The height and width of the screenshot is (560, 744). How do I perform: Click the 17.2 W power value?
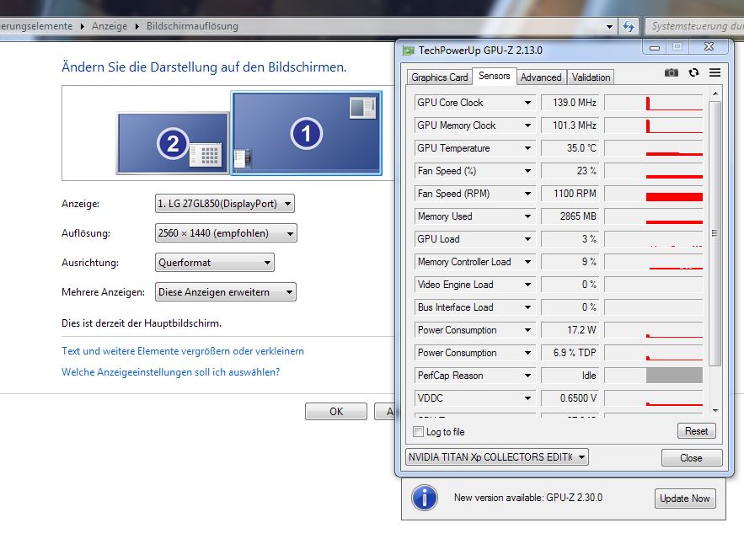(x=570, y=330)
